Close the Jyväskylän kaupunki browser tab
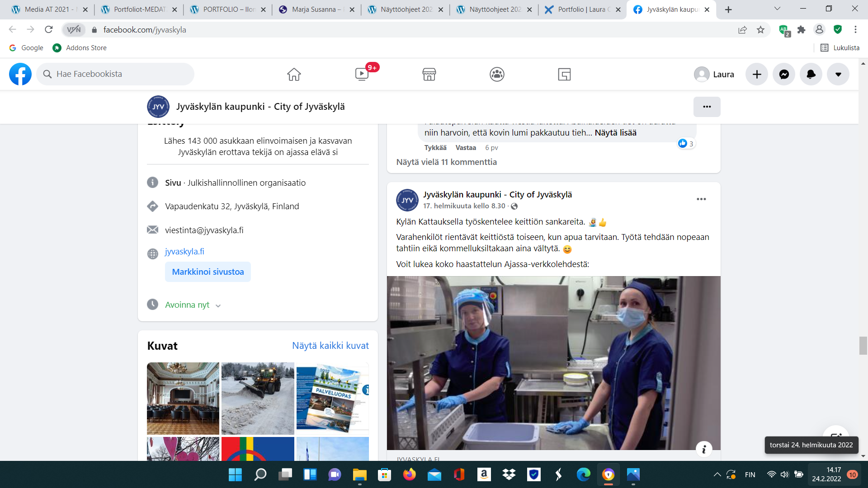Viewport: 868px width, 488px height. pos(707,9)
